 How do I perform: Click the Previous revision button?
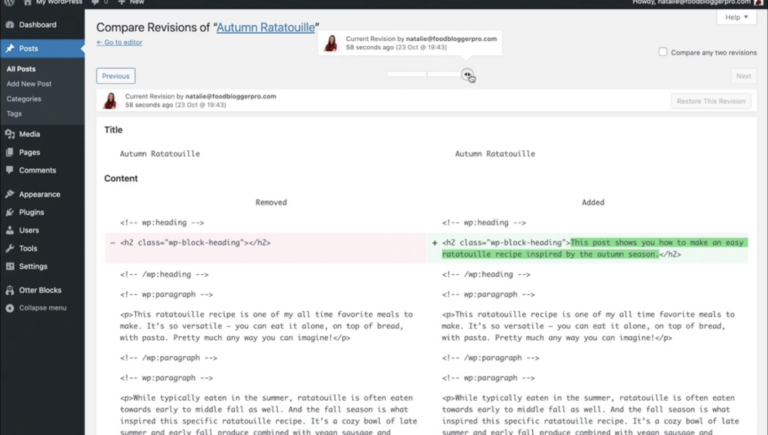tap(116, 76)
